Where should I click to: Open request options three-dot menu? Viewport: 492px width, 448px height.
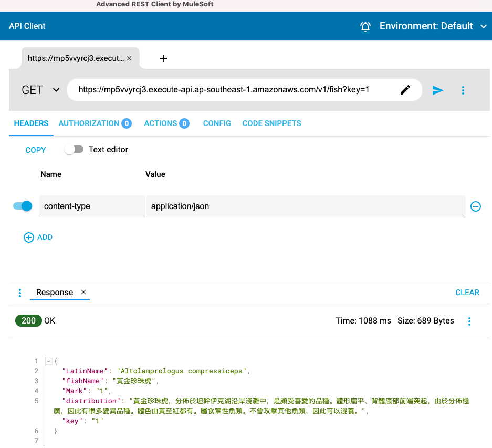[x=463, y=90]
